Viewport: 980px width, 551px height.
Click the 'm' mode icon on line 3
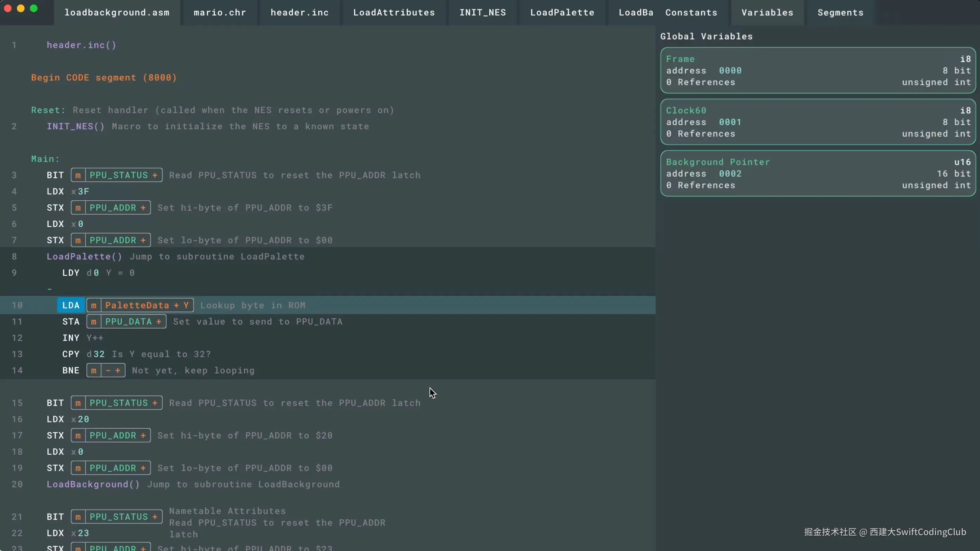78,175
